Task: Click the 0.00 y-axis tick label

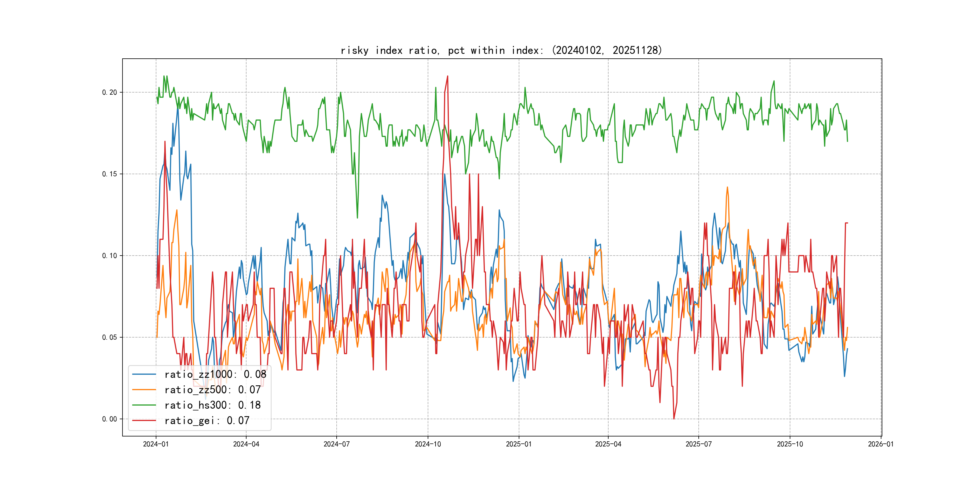Action: [109, 419]
